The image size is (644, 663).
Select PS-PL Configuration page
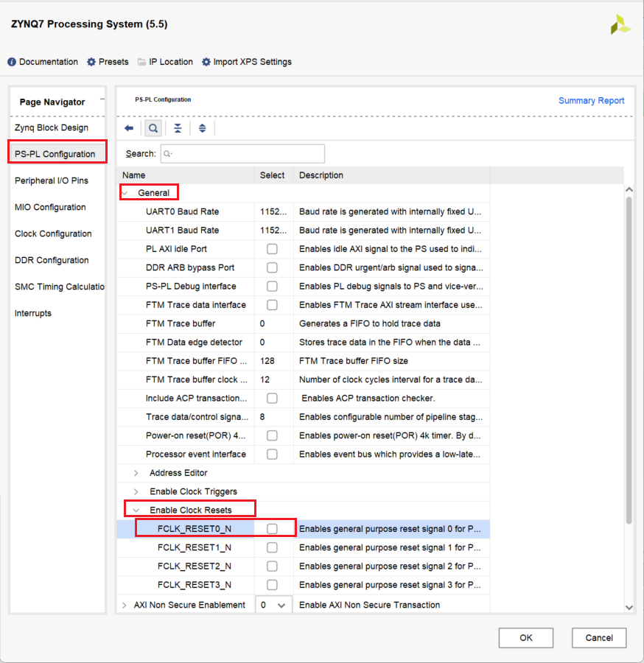(x=55, y=154)
